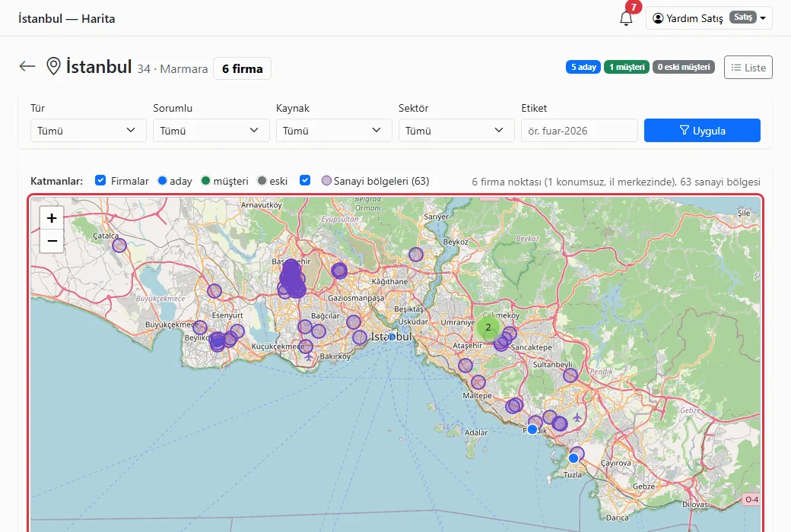Click the location pin icon beside İstanbul

pos(53,66)
